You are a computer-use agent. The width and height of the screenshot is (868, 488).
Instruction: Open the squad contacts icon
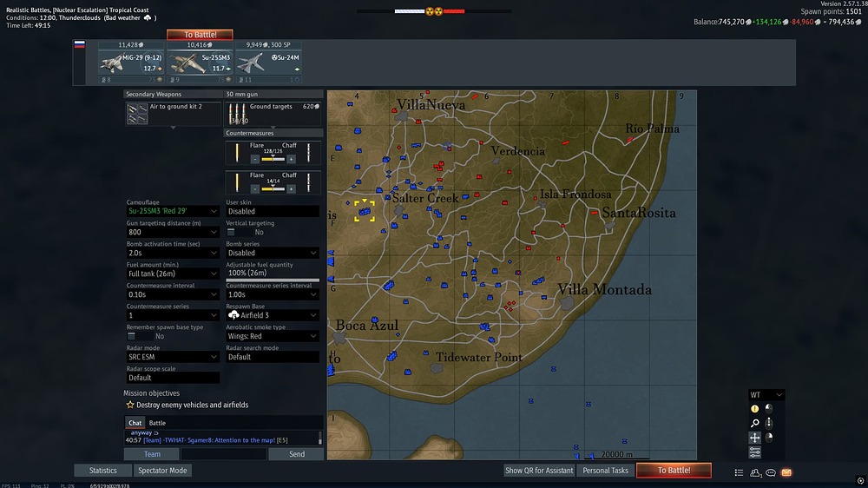755,472
